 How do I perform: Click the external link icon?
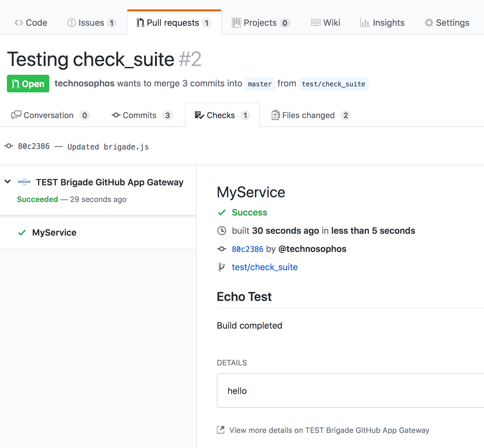coord(221,430)
